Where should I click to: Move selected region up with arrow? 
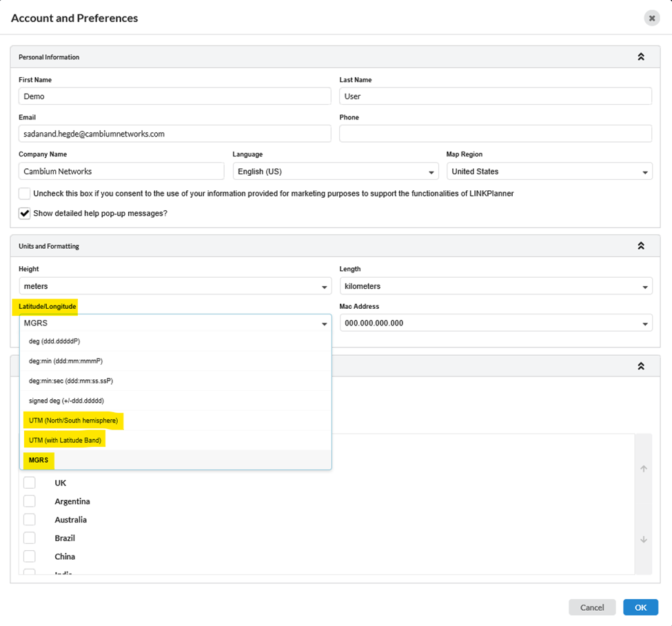point(644,469)
